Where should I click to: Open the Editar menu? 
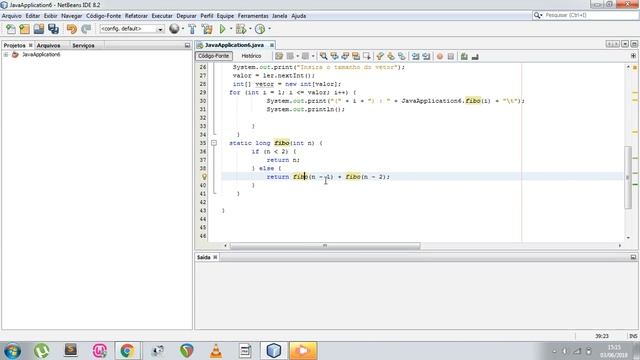point(33,16)
